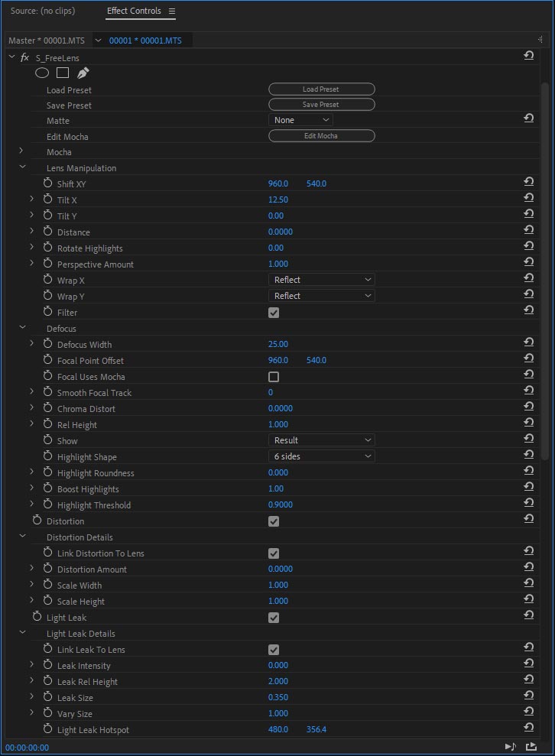Reset the S_FreeLens effect

pyautogui.click(x=528, y=57)
